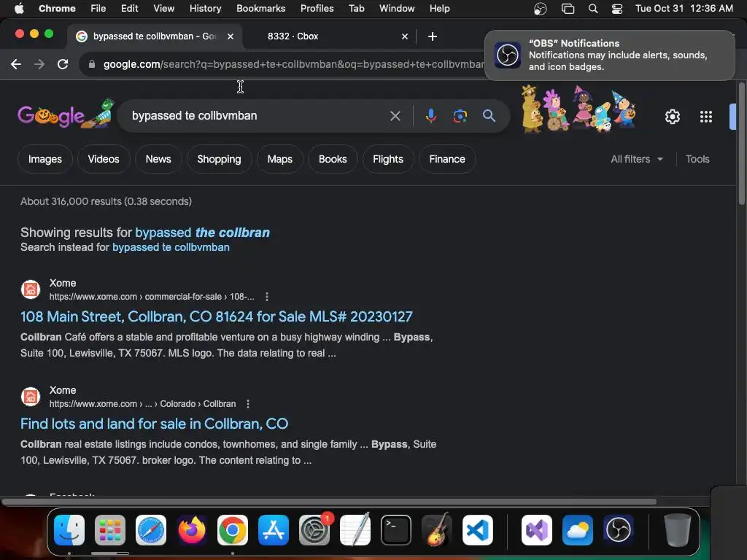Open Visual Studio purple icon in Dock
This screenshot has width=747, height=560.
pyautogui.click(x=537, y=530)
